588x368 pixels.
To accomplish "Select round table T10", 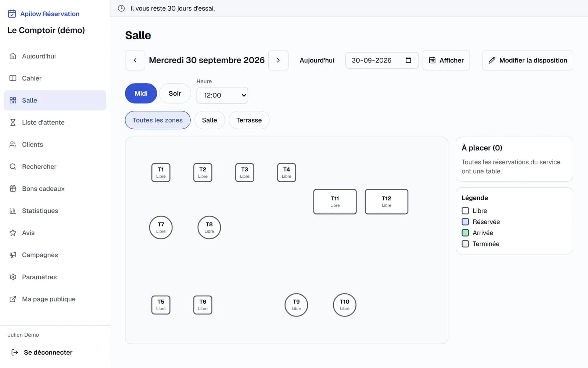I will click(x=345, y=305).
